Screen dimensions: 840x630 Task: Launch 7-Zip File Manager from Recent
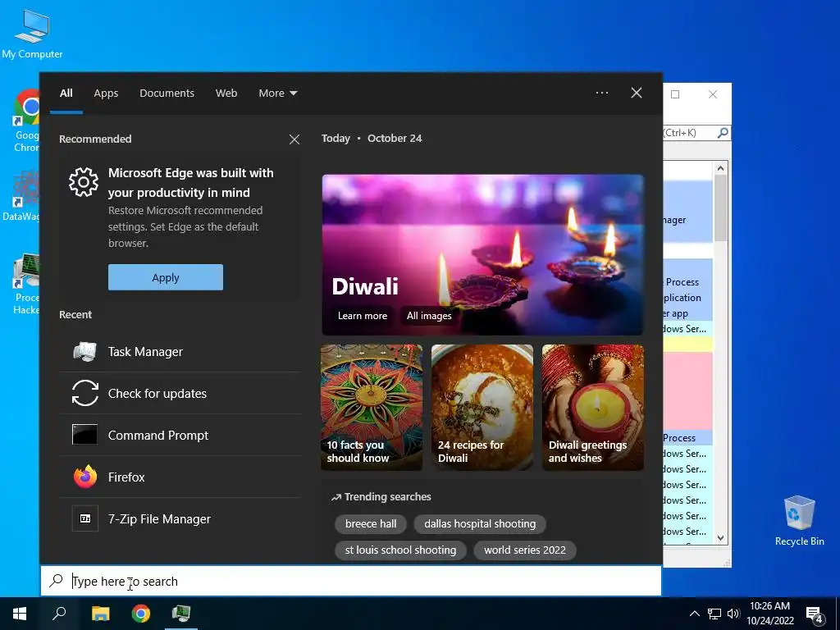180,518
